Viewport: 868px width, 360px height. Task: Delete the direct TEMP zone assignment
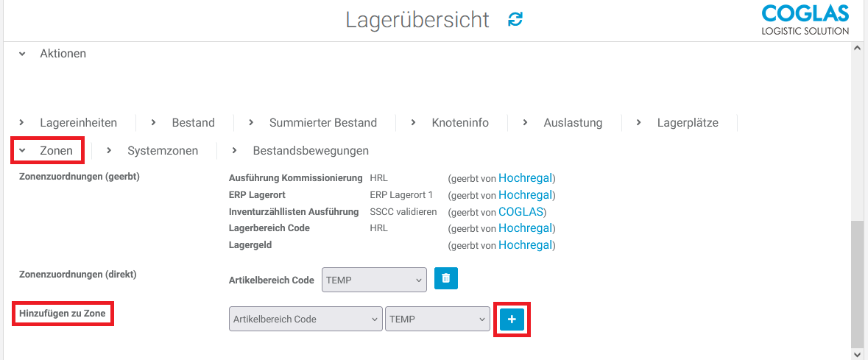(x=445, y=279)
